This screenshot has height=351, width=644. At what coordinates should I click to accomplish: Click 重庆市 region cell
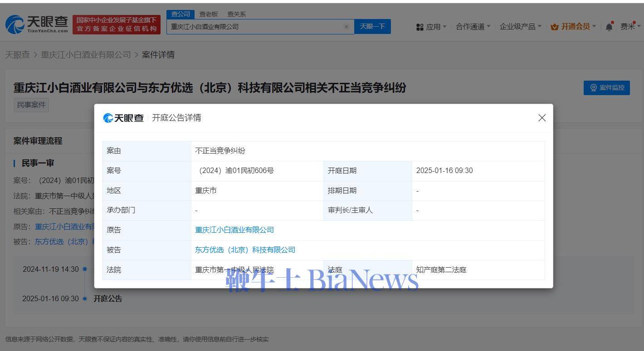click(257, 191)
